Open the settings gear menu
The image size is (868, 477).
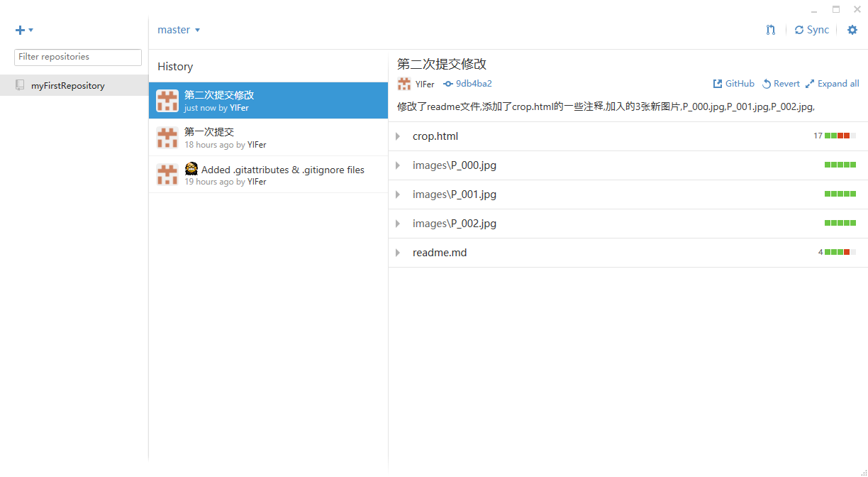coord(852,30)
